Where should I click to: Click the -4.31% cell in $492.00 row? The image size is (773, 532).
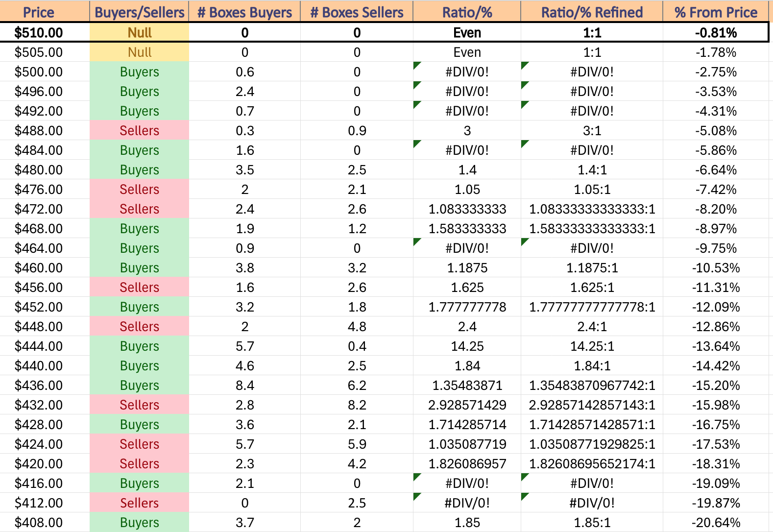716,111
